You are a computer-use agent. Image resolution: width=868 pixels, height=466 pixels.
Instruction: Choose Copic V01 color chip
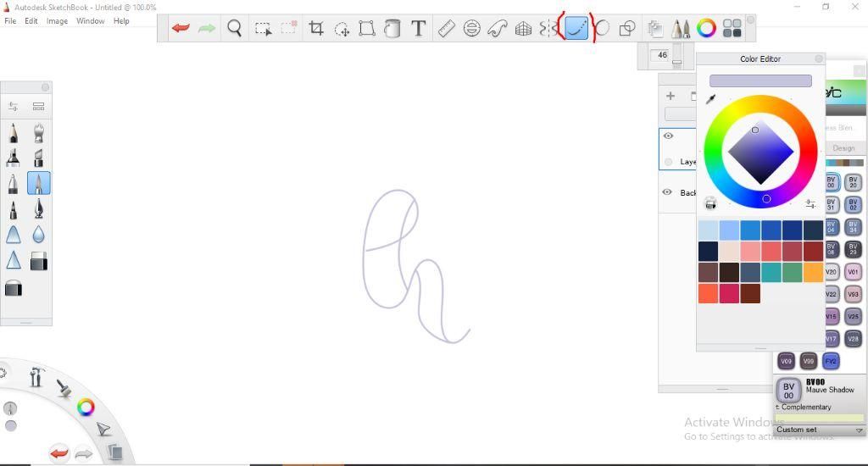point(853,272)
